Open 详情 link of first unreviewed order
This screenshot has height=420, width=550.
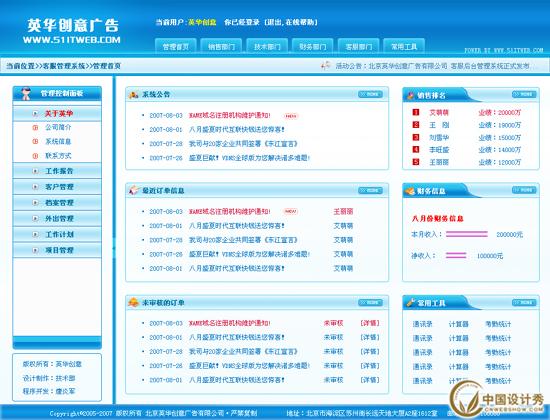click(x=370, y=323)
